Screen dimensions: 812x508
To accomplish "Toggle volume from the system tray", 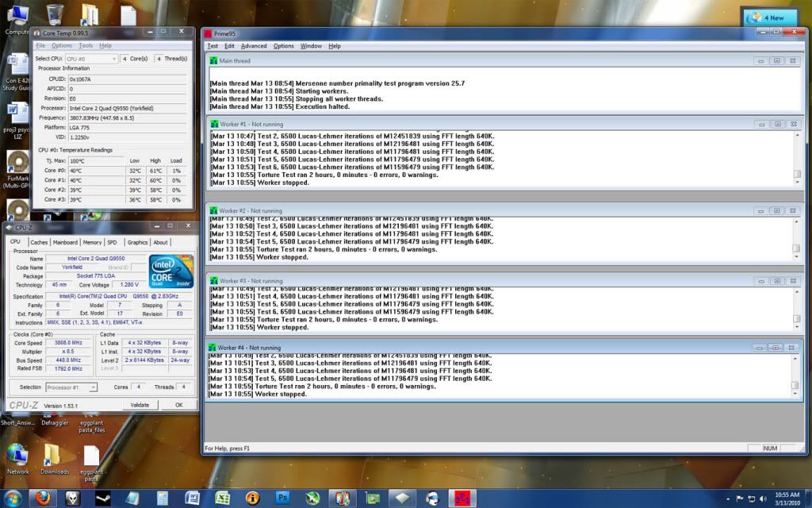I will (762, 498).
